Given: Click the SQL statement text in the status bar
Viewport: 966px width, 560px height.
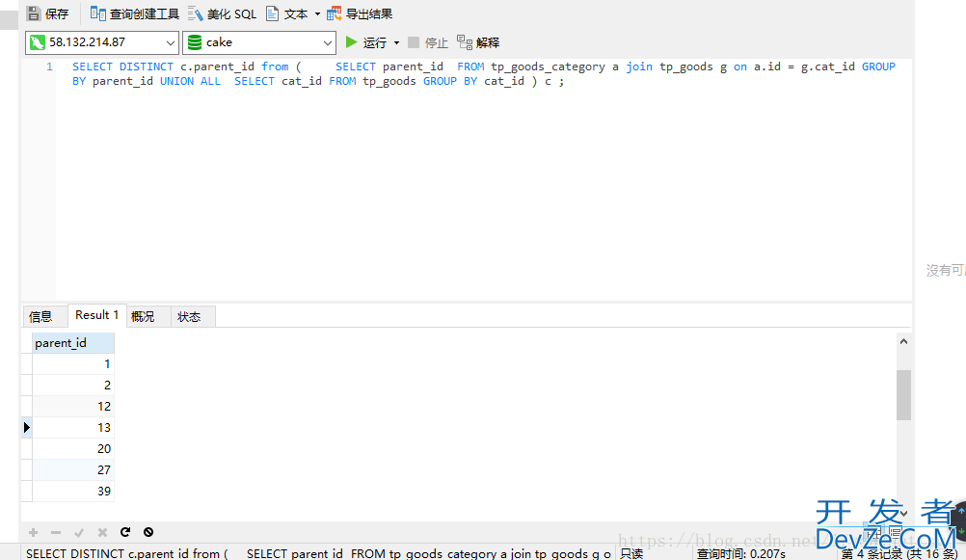Looking at the screenshot, I should click(318, 554).
